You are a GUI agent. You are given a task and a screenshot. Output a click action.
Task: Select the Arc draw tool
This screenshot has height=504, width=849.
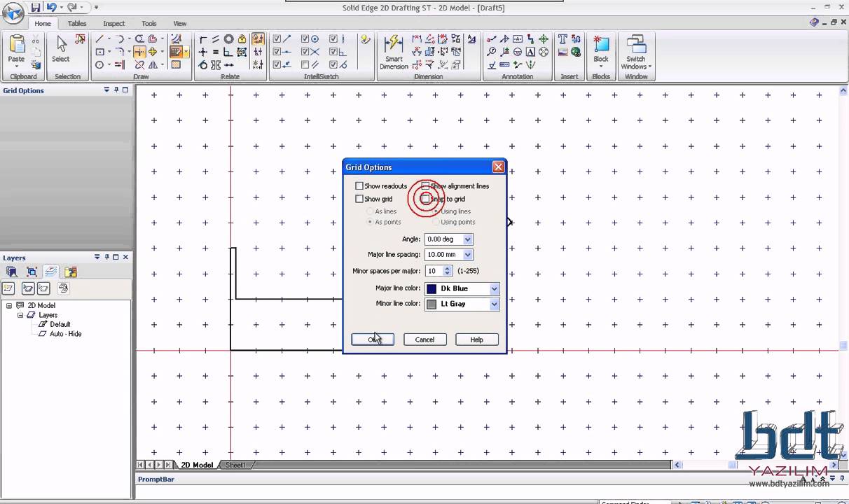coord(120,39)
